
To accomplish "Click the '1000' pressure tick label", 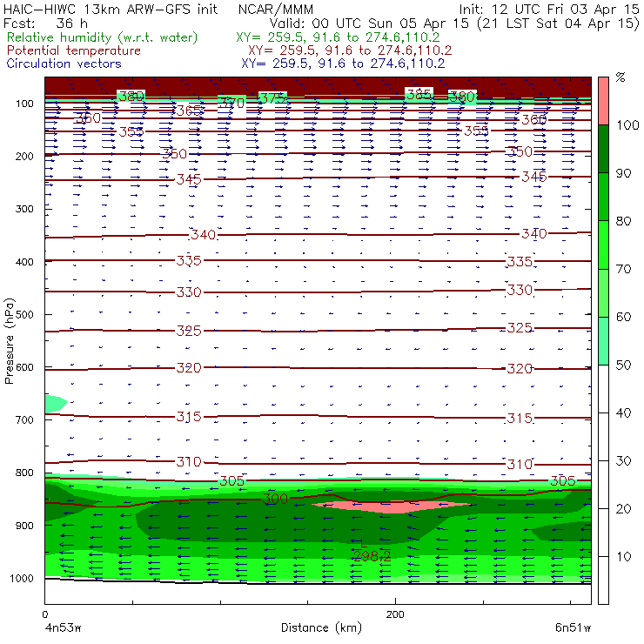I will (22, 578).
